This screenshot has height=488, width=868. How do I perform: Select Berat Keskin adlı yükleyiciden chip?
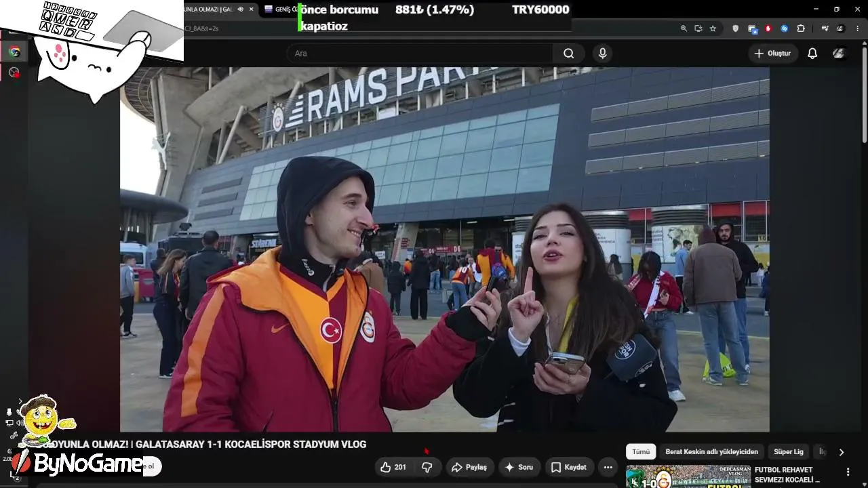(711, 451)
